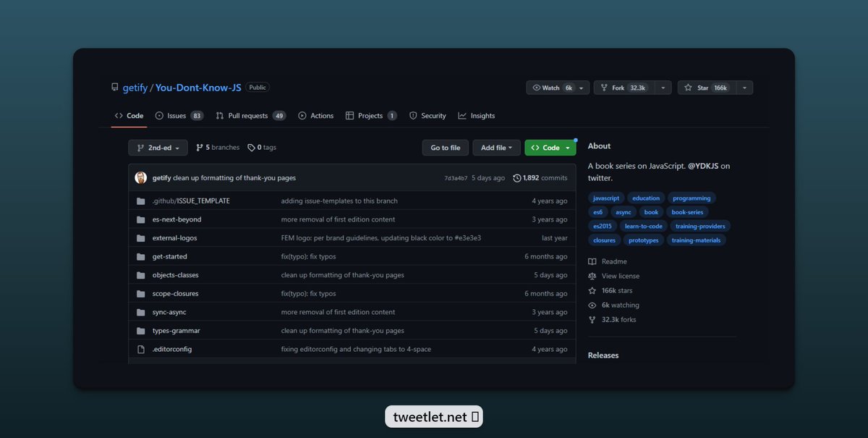Click the Go to file button
Image resolution: width=868 pixels, height=438 pixels.
[445, 147]
